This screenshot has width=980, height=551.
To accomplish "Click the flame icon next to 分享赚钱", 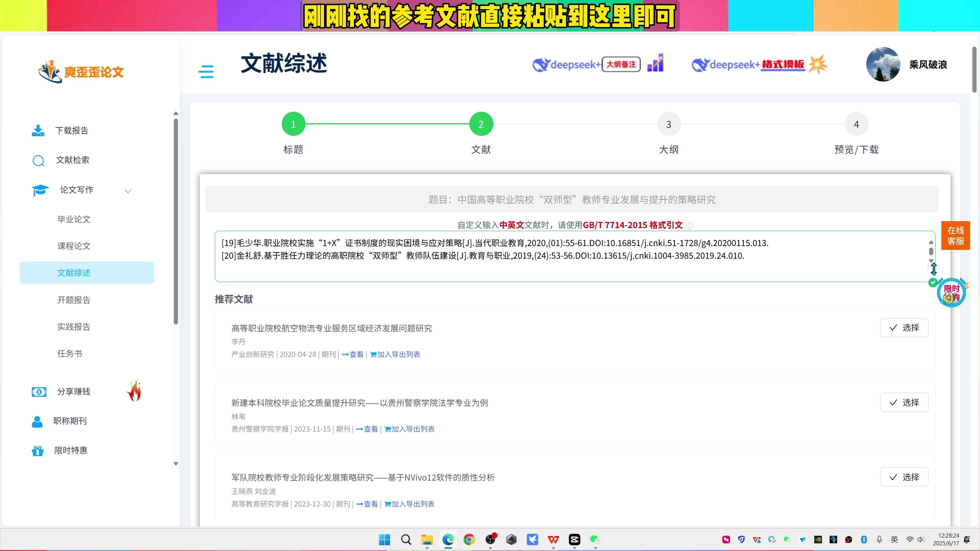I will pyautogui.click(x=134, y=390).
